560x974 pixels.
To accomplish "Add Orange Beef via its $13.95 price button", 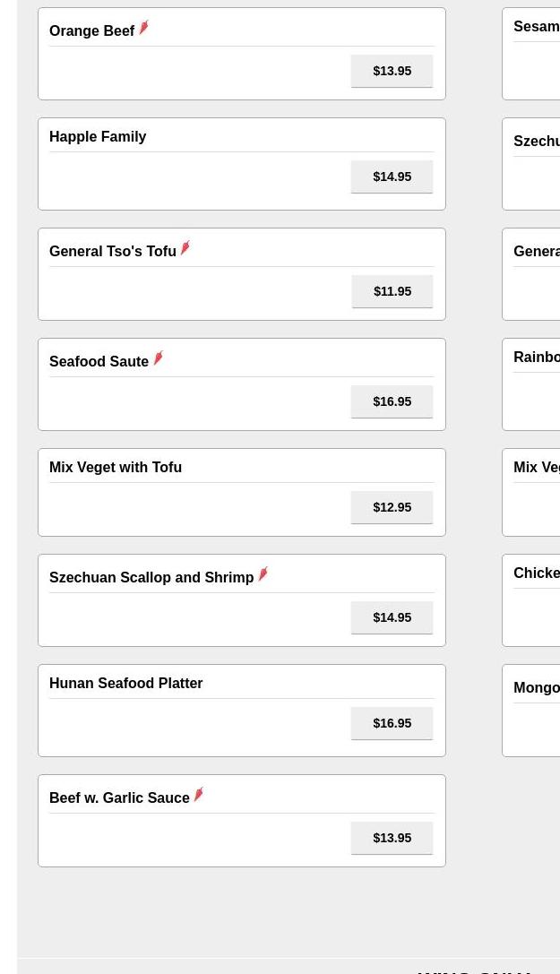I will click(x=392, y=71).
